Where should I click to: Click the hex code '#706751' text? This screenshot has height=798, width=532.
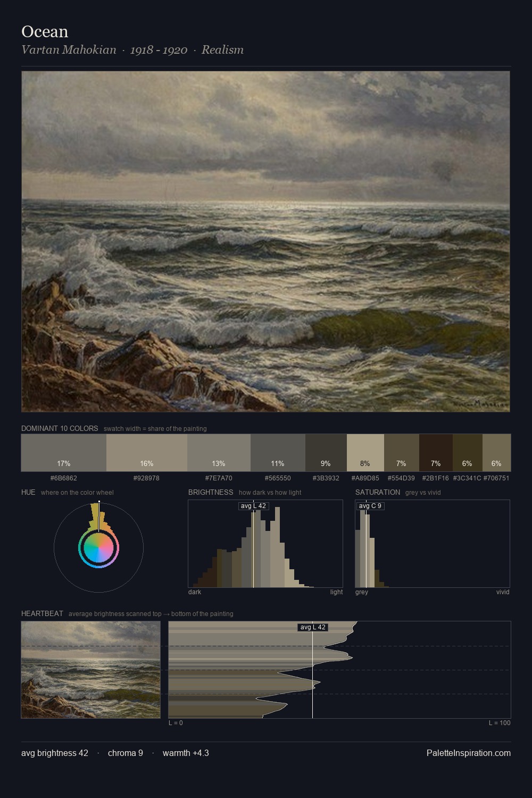point(496,478)
